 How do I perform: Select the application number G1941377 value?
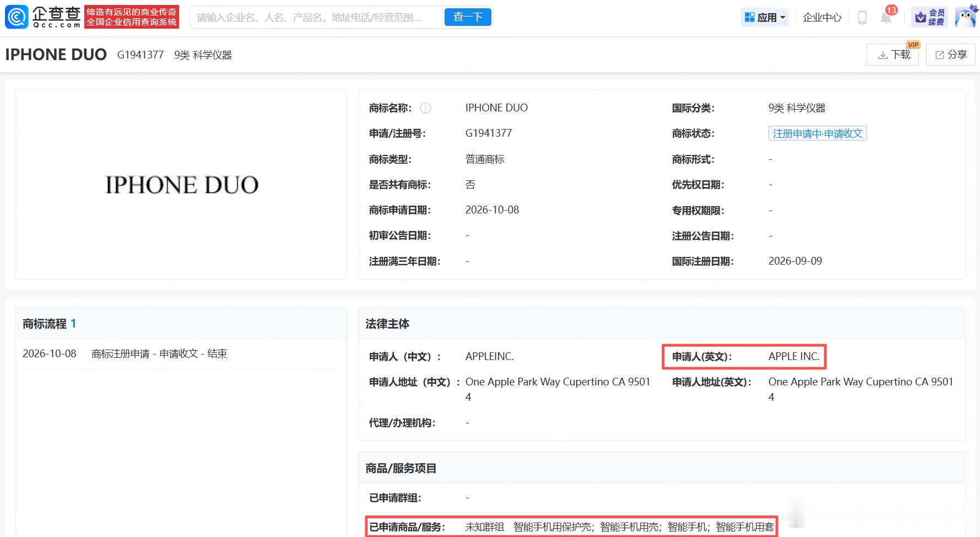click(489, 133)
